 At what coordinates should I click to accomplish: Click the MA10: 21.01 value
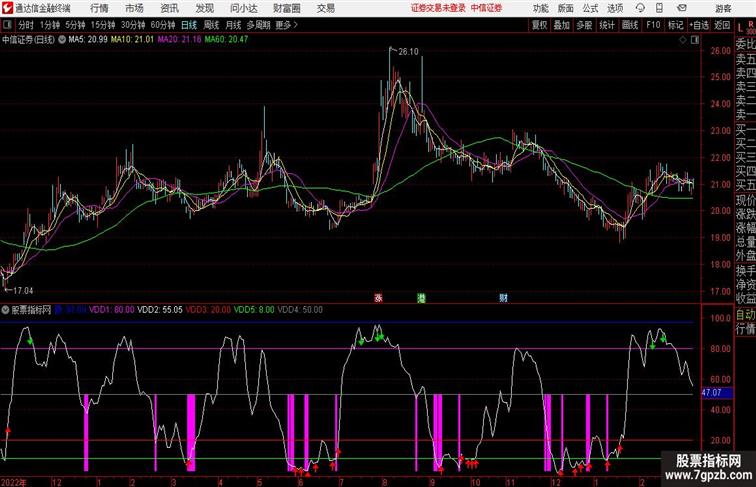click(x=132, y=40)
